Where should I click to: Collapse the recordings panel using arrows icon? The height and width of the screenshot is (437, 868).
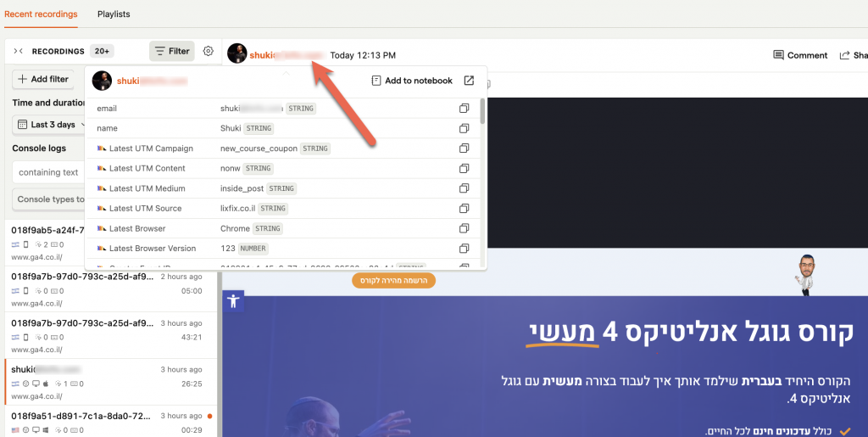pos(19,51)
